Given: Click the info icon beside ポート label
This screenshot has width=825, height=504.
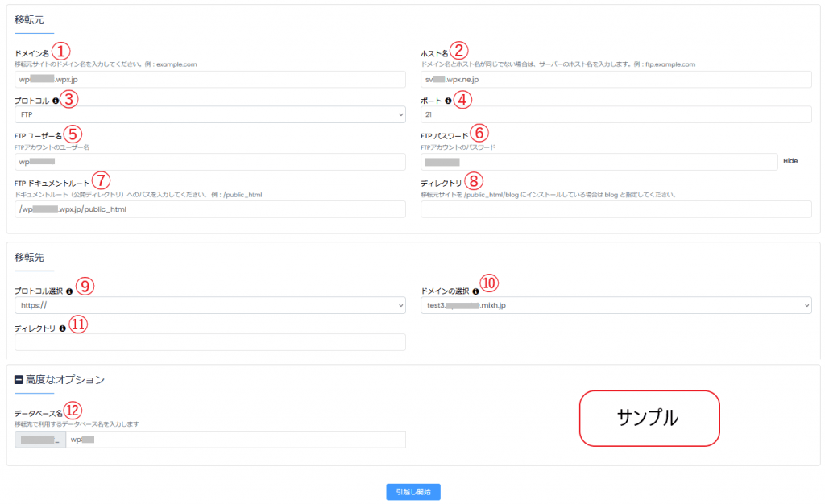Looking at the screenshot, I should tap(448, 101).
